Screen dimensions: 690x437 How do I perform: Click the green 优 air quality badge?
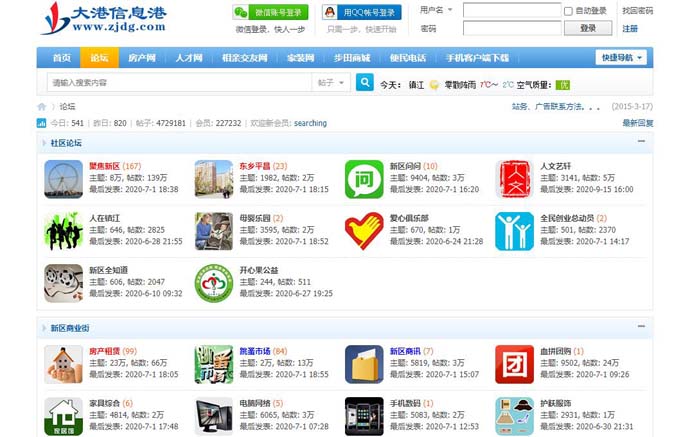[562, 85]
